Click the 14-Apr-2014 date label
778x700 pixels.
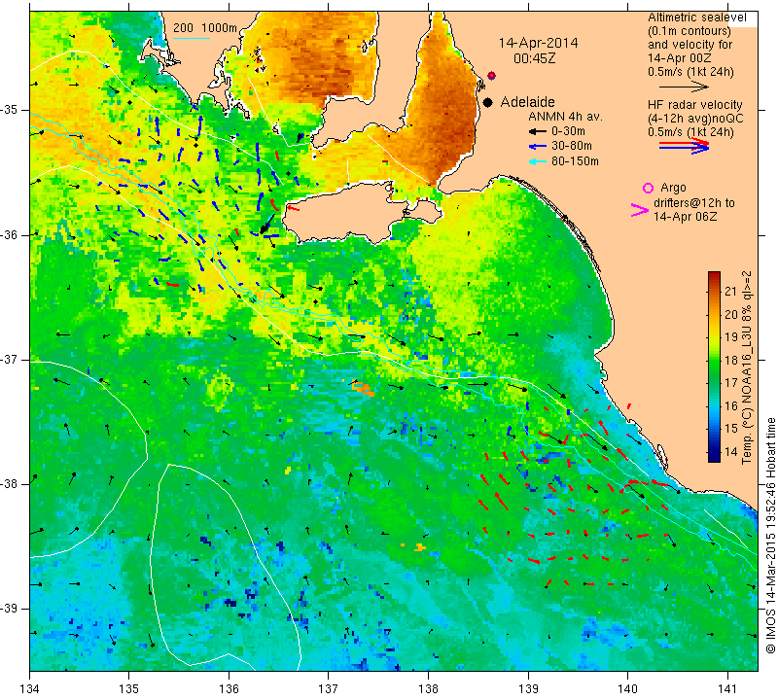pos(538,43)
